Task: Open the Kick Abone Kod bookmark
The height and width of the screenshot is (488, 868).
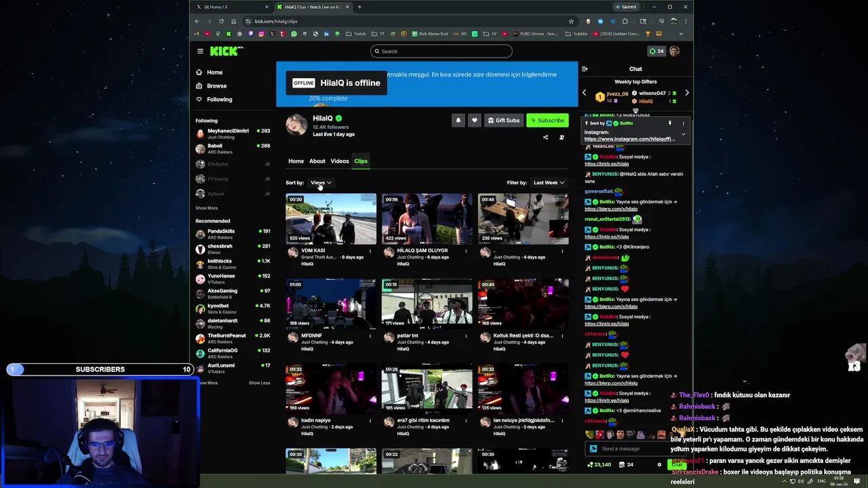Action: click(430, 34)
